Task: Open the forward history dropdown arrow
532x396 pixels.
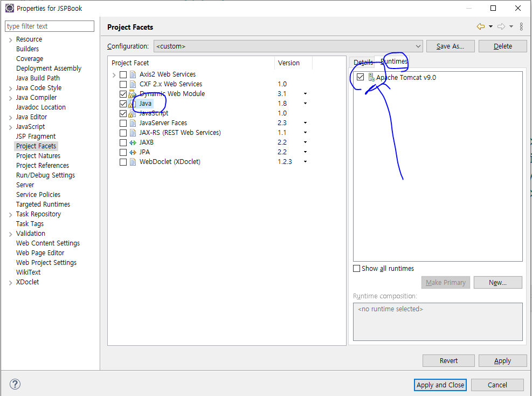Action: coord(511,26)
